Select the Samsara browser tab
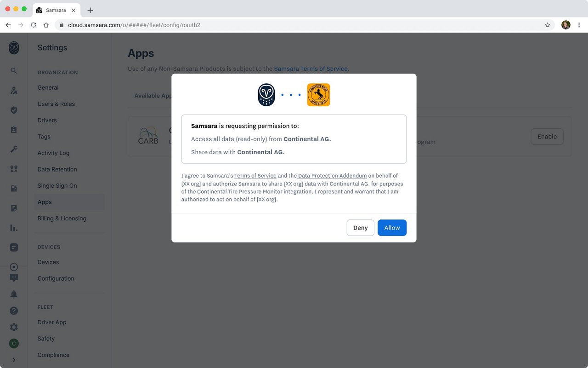This screenshot has width=588, height=368. coord(57,10)
